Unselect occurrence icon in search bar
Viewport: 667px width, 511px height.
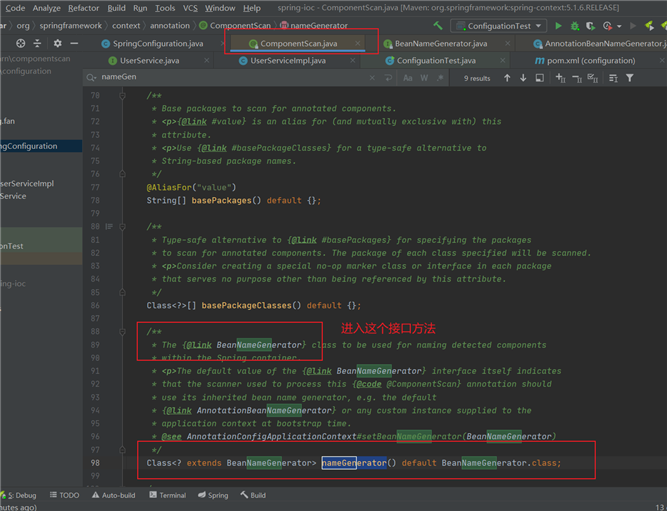pos(577,78)
